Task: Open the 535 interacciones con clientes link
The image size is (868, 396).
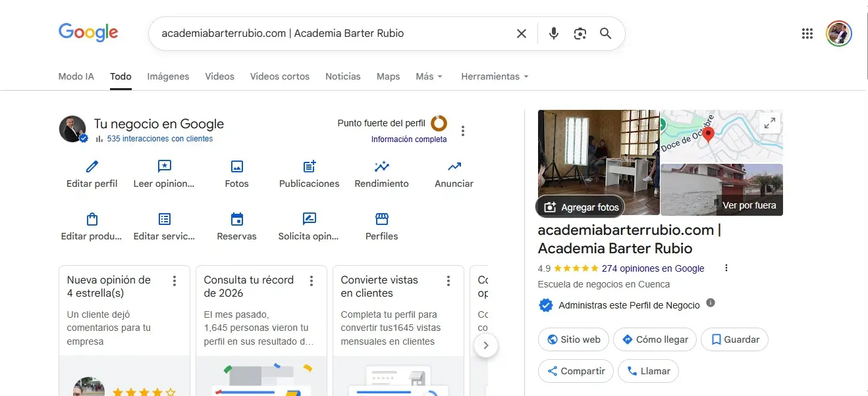Action: tap(159, 139)
